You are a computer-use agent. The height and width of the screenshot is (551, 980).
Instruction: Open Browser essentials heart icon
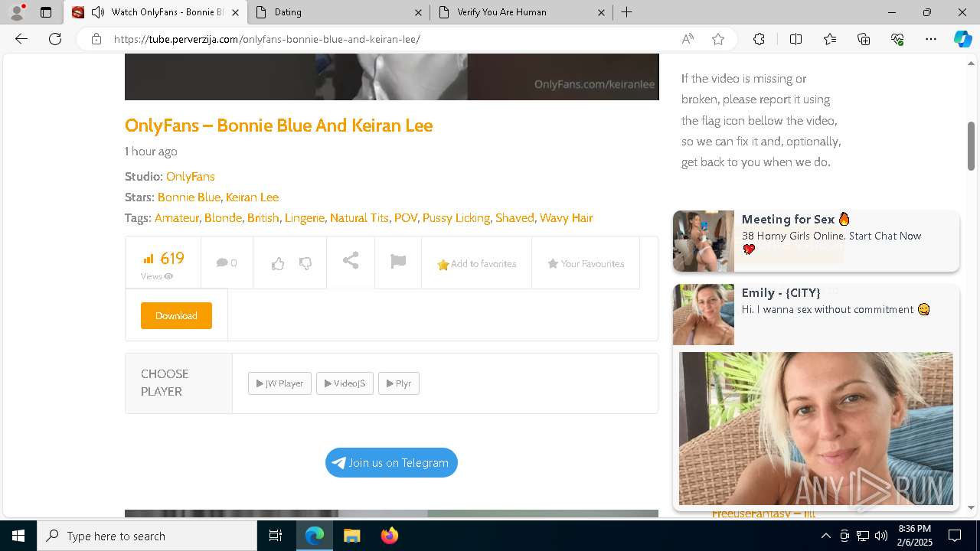(897, 39)
